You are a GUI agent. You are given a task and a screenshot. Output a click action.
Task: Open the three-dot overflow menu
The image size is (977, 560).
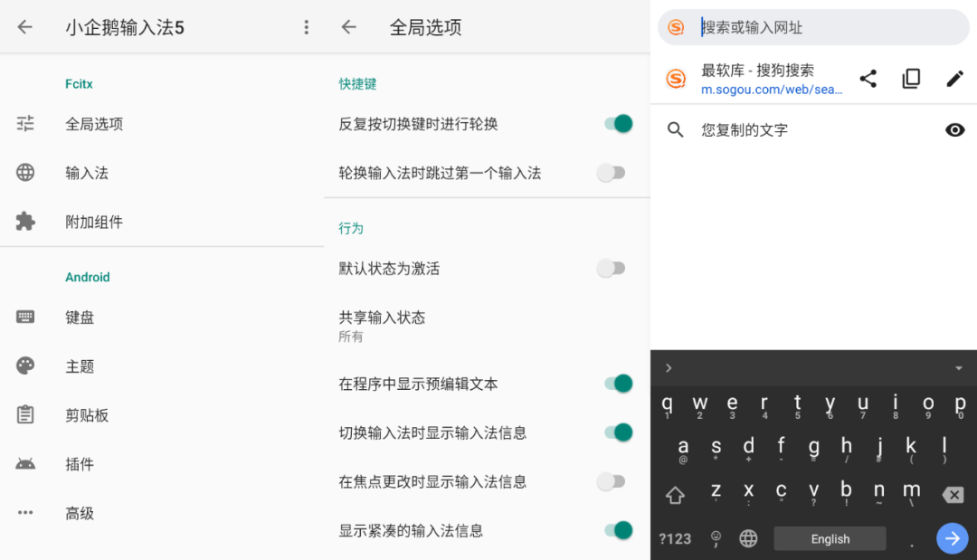pos(306,27)
